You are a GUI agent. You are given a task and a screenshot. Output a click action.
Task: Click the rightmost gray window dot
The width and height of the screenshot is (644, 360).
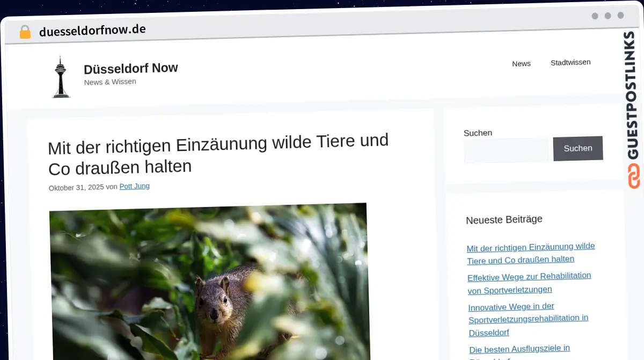point(621,16)
